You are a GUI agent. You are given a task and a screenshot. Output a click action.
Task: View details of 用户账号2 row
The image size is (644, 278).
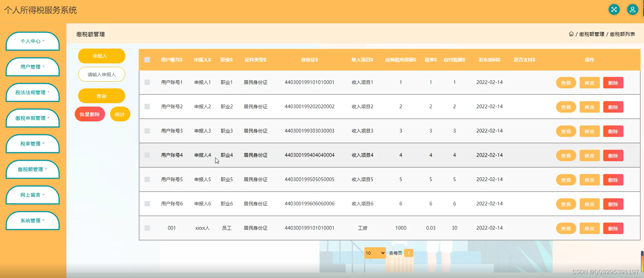[566, 107]
